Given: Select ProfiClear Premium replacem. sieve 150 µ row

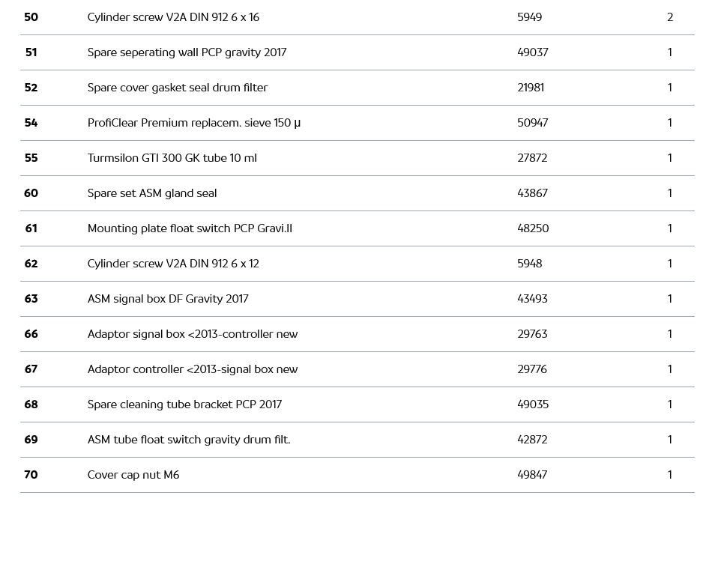Looking at the screenshot, I should tap(193, 123).
